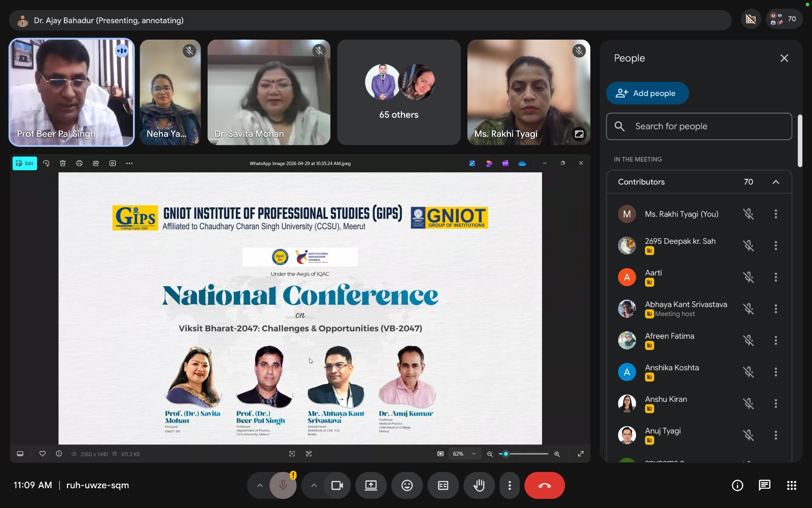
Task: Click the mute icon for Afreen Fatima
Action: [749, 340]
